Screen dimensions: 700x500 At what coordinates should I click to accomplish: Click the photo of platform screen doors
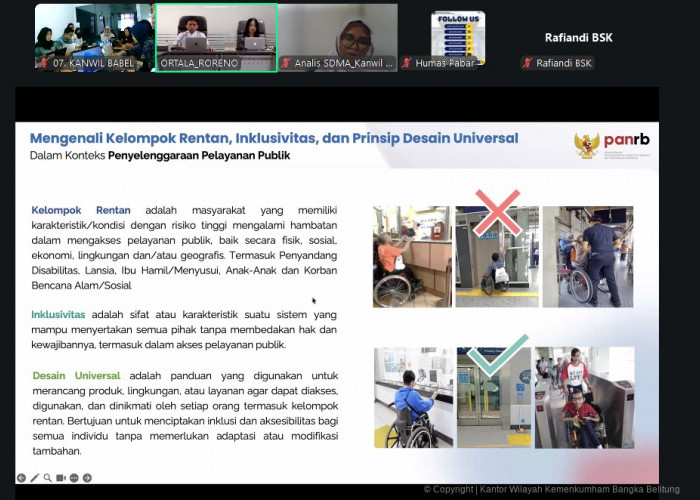[494, 397]
